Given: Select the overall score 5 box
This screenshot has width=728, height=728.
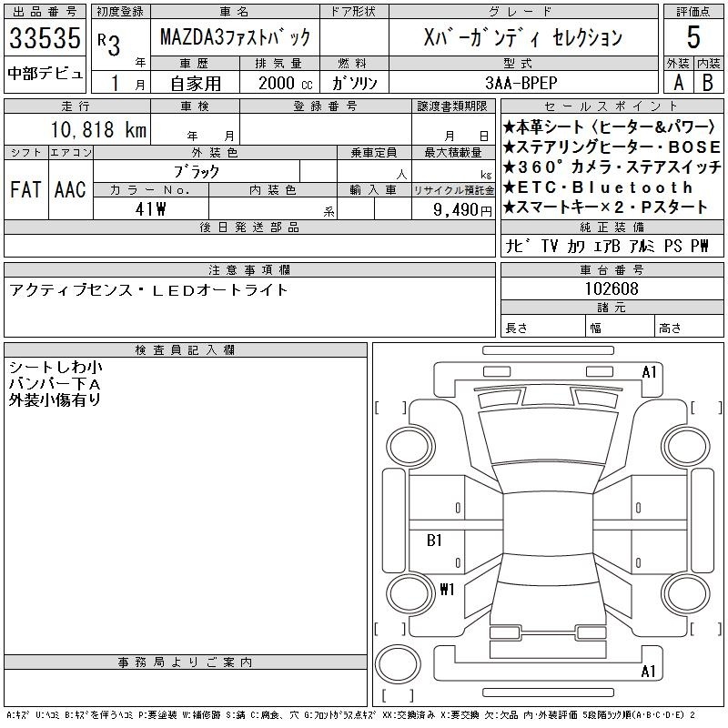Looking at the screenshot, I should (x=693, y=38).
